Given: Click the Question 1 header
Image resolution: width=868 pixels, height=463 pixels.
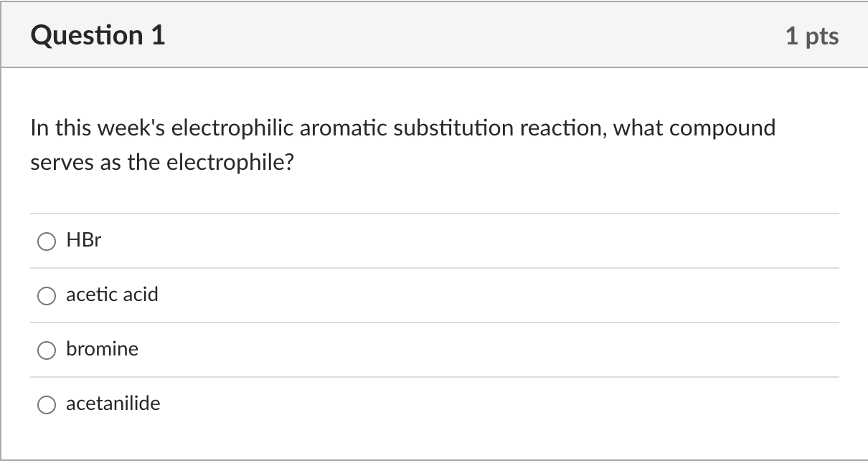Looking at the screenshot, I should 98,34.
